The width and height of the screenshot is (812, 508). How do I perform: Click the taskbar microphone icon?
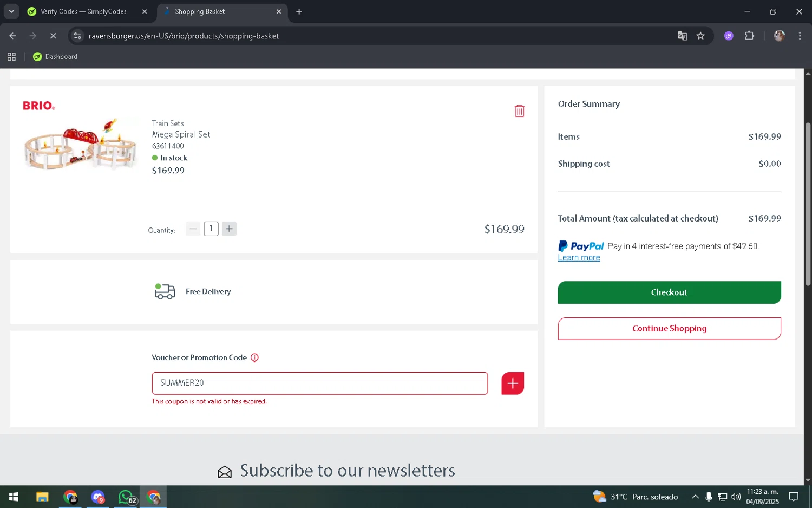tap(709, 497)
